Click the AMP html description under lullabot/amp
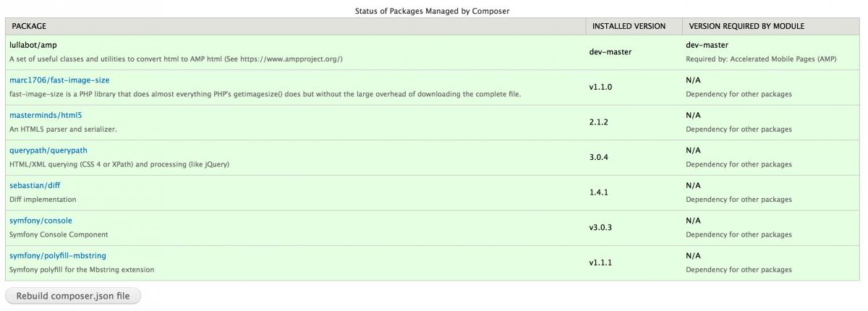The image size is (868, 311). [176, 59]
